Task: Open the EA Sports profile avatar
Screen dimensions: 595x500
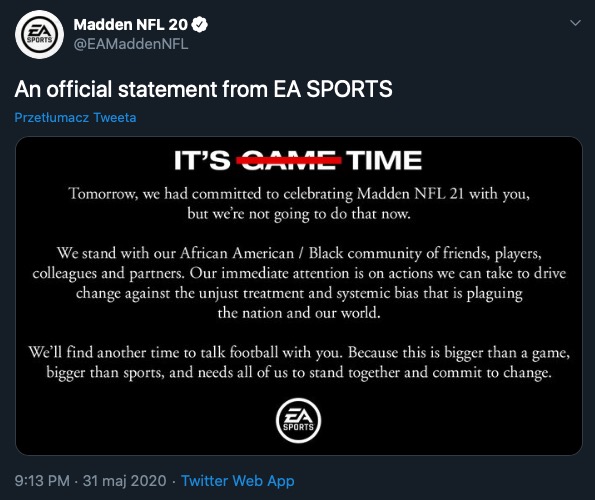Action: pyautogui.click(x=39, y=35)
